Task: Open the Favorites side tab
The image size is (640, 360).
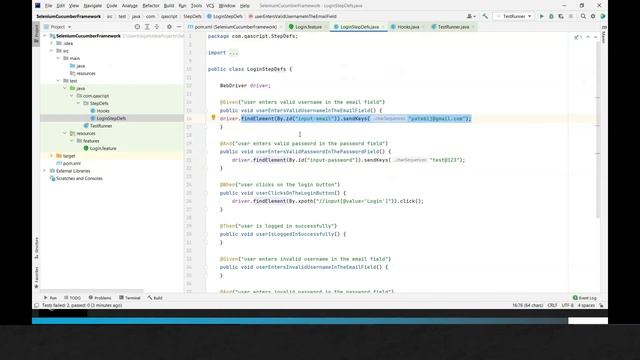Action: click(36, 278)
